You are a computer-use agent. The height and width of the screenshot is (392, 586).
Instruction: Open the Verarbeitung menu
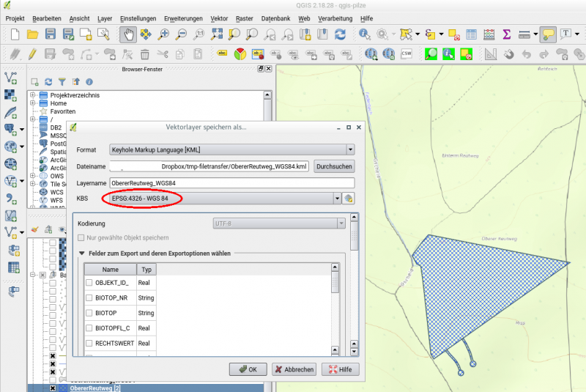[x=335, y=18]
